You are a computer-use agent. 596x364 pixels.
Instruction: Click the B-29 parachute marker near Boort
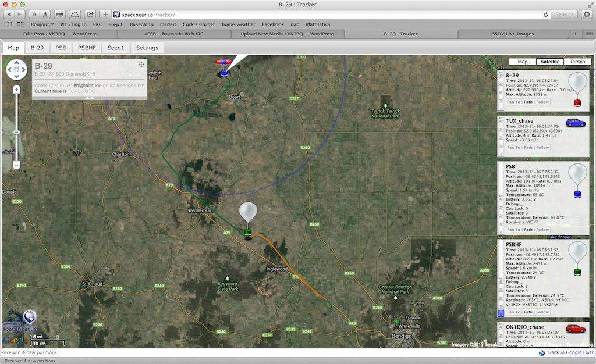tap(224, 67)
